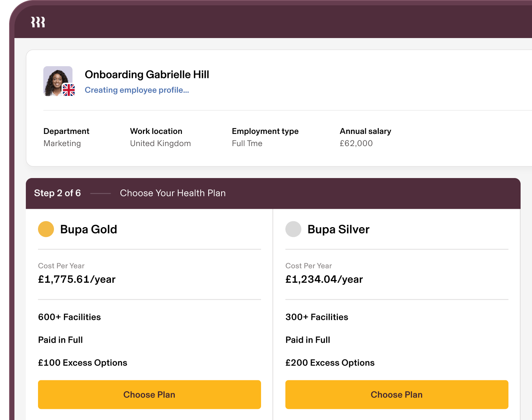Image resolution: width=532 pixels, height=420 pixels.
Task: Click 'Choose Your Health Plan' title
Action: point(173,193)
